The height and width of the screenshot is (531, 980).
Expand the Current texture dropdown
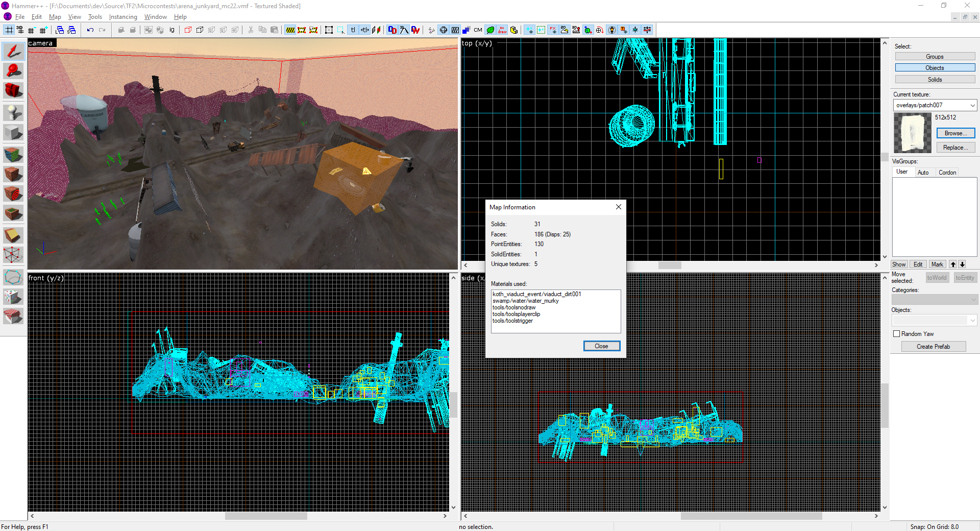[972, 105]
